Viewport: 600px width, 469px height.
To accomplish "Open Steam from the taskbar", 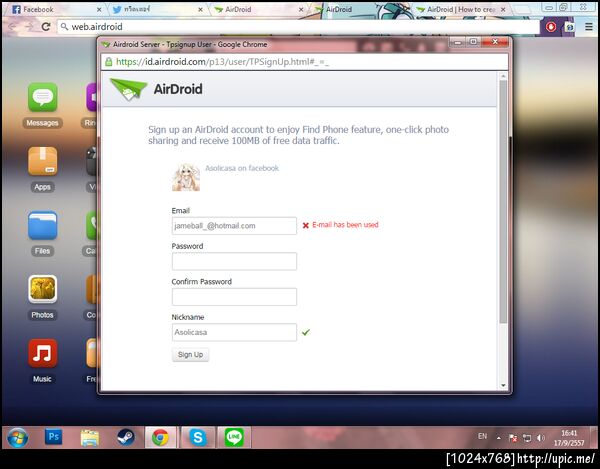I will (x=126, y=437).
